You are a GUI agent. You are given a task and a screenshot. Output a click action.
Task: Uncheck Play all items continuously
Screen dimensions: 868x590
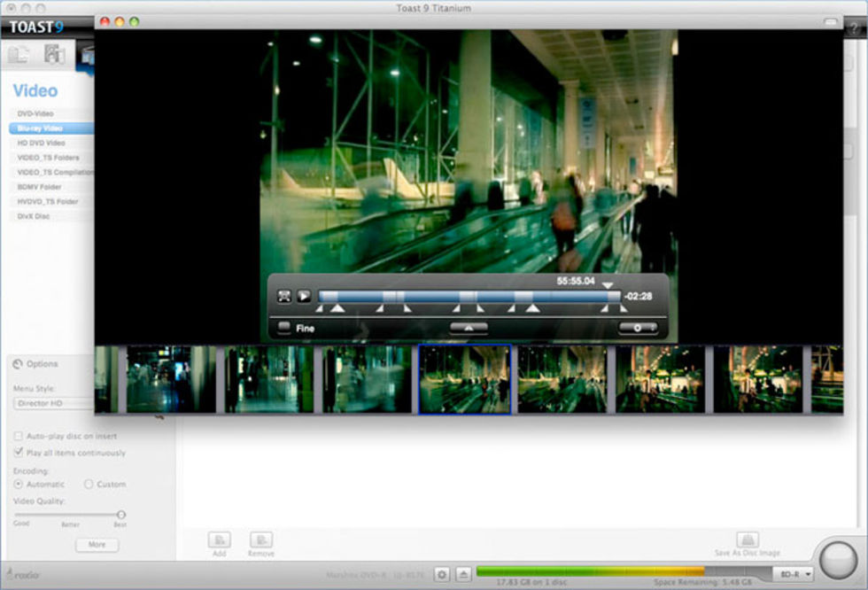coord(19,453)
